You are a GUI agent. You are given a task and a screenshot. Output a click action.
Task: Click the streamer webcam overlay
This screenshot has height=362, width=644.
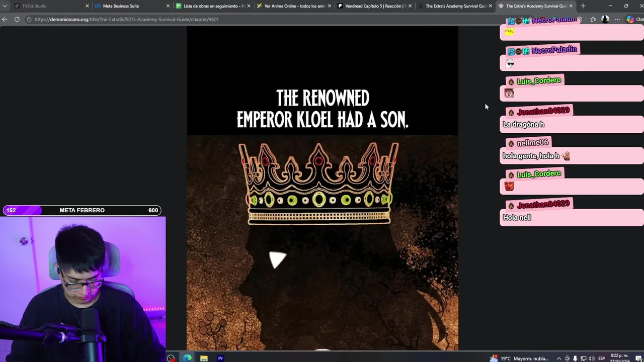click(83, 289)
